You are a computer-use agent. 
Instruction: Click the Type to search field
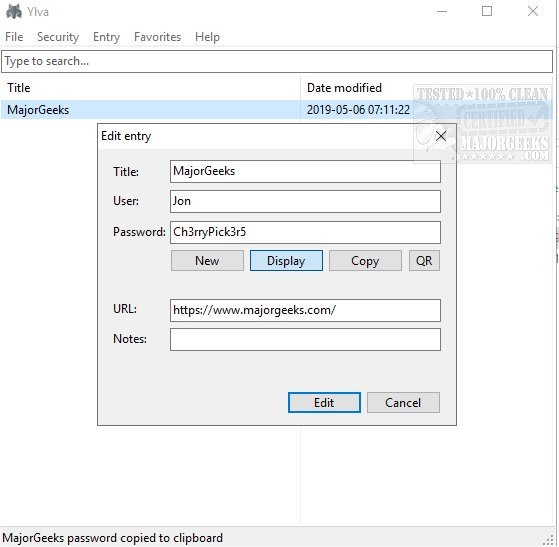tap(277, 61)
